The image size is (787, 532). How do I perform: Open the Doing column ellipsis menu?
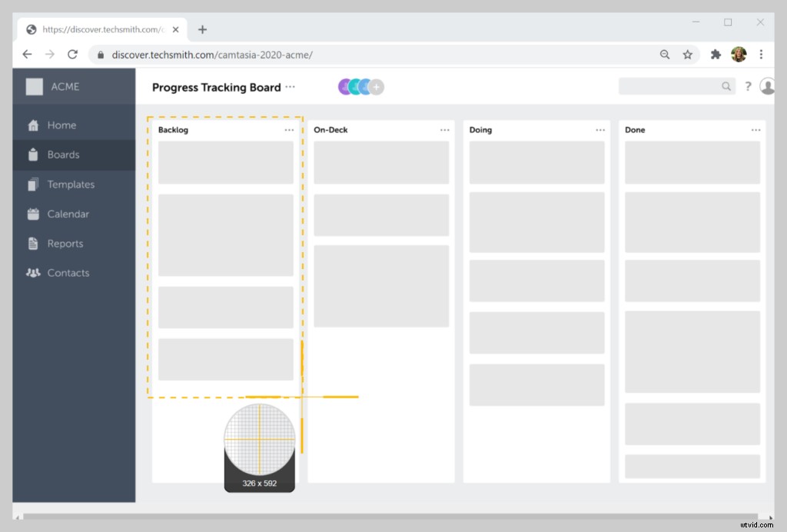(600, 130)
